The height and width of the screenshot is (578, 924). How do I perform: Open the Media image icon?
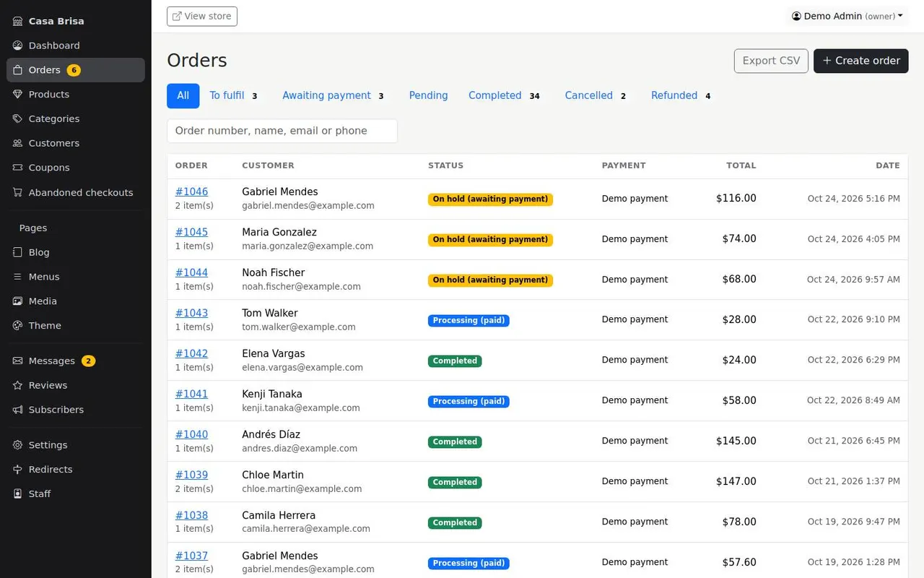(x=17, y=301)
